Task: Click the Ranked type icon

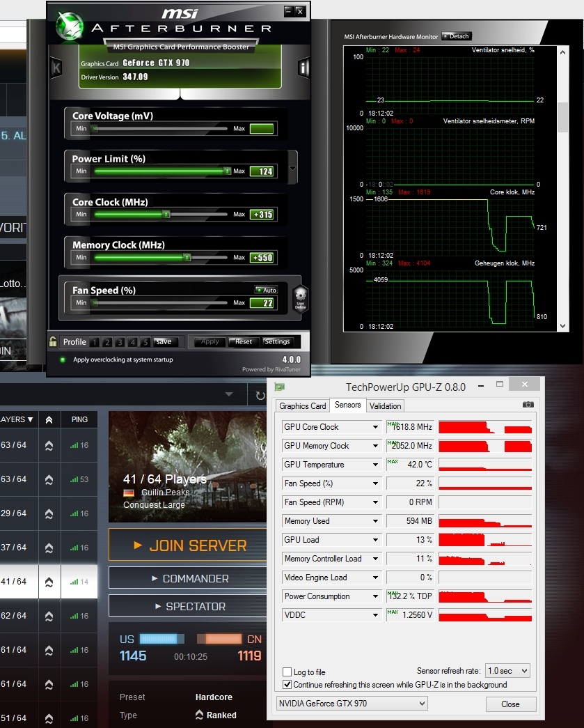Action: tap(200, 715)
